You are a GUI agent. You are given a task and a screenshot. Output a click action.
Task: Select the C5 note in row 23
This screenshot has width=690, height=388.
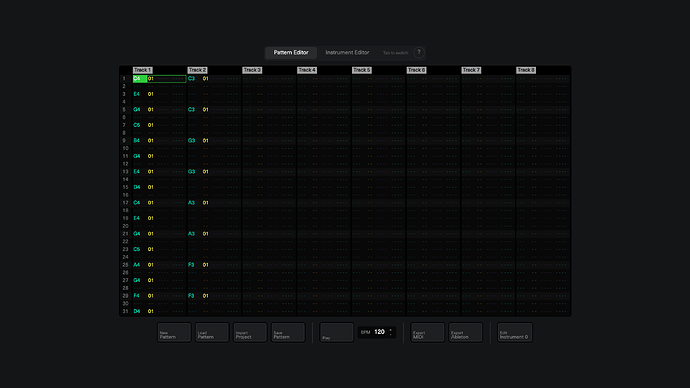pos(137,249)
